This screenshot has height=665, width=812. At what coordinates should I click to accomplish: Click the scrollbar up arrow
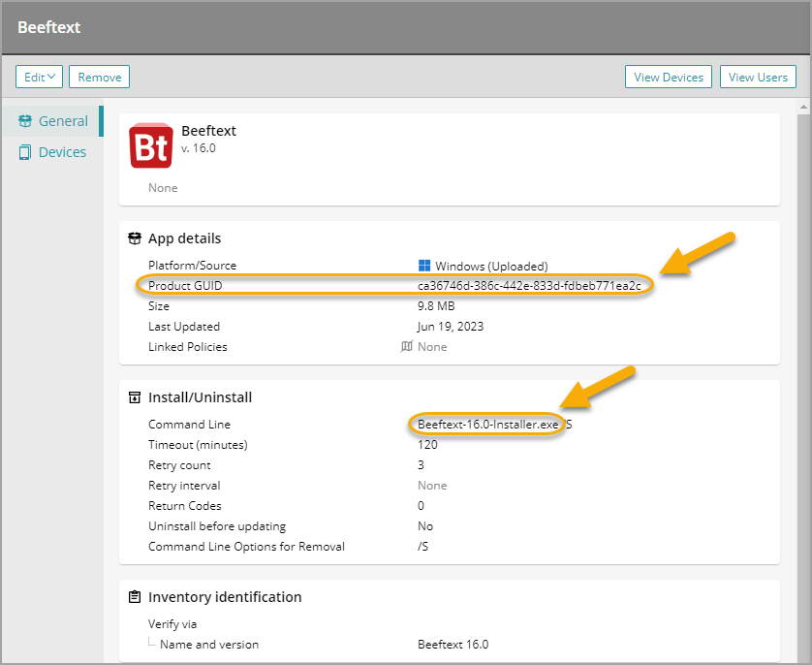801,105
